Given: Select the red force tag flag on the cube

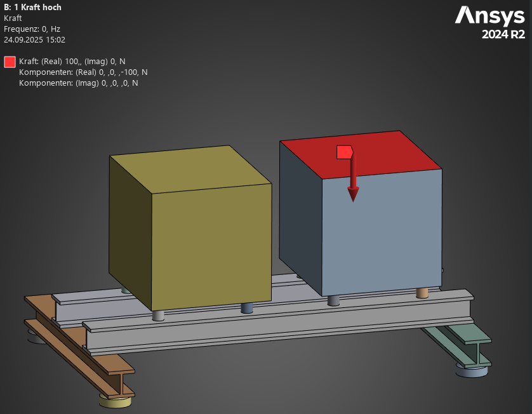Looking at the screenshot, I should (x=344, y=152).
